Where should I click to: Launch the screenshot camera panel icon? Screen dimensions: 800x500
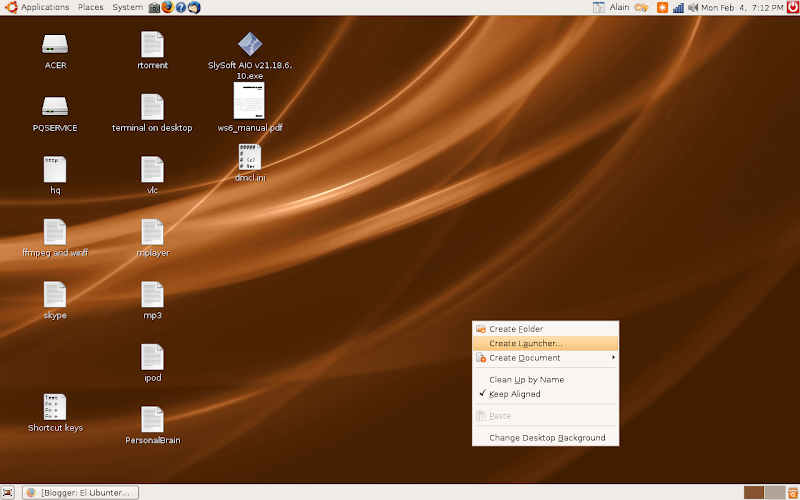coord(154,8)
